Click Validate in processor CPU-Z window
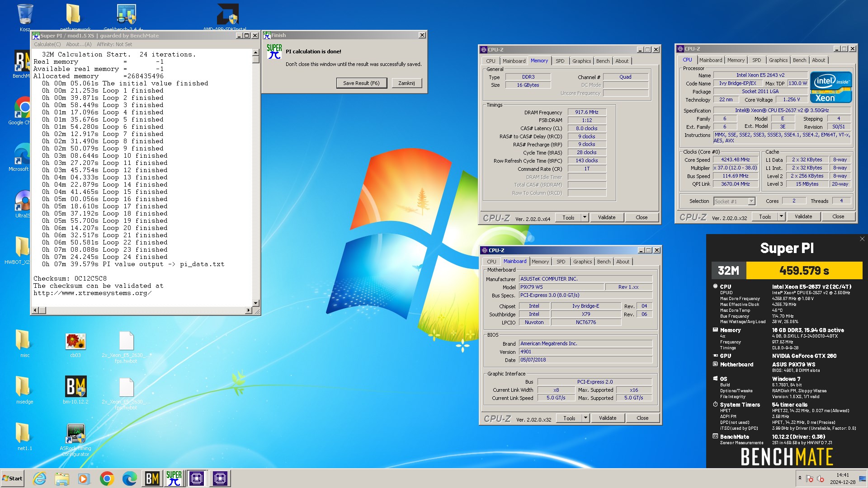The width and height of the screenshot is (868, 488). point(803,216)
